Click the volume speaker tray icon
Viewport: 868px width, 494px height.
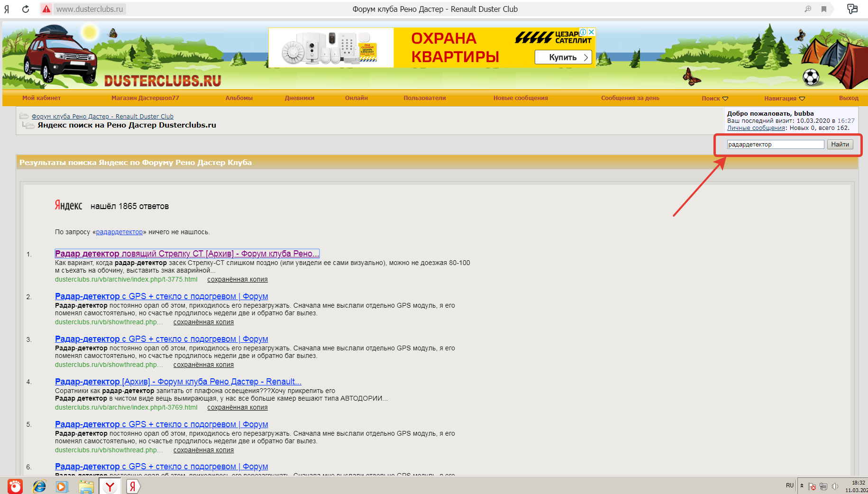click(x=835, y=486)
